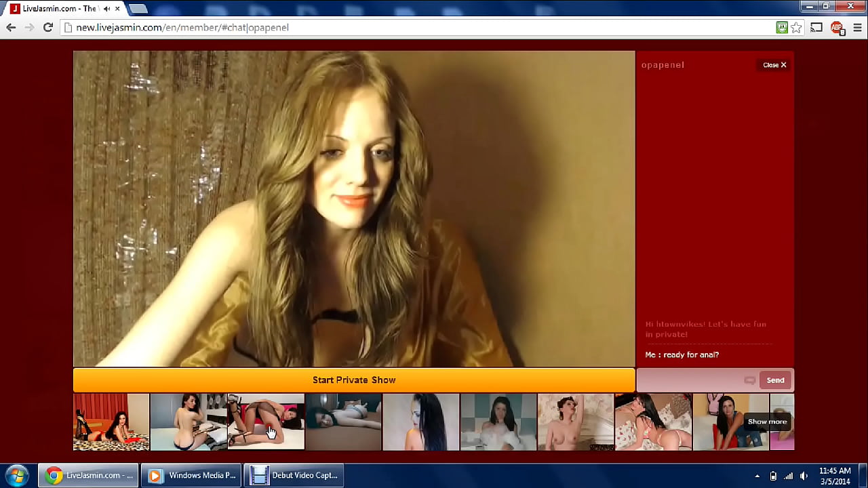Show hidden system tray icons
This screenshot has height=488, width=868.
757,476
